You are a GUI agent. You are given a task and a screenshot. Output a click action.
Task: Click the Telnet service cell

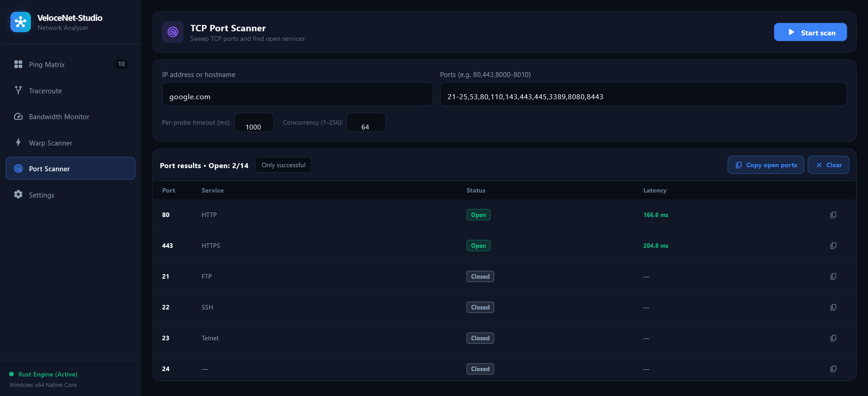pos(210,338)
